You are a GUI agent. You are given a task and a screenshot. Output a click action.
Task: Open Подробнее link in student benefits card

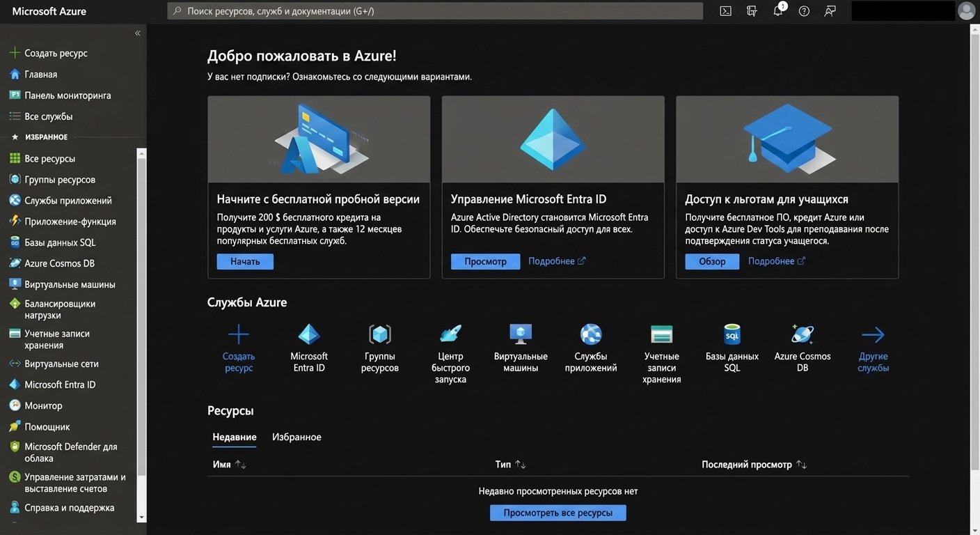point(777,261)
